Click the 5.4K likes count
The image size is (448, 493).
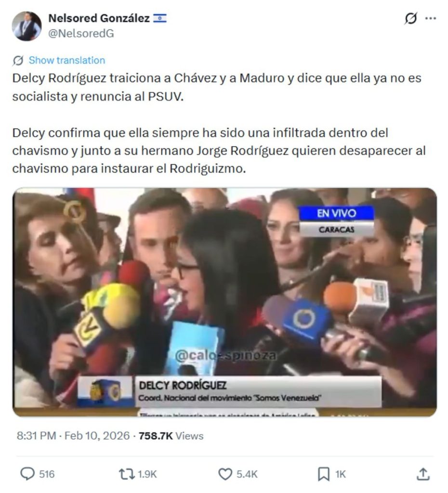(x=247, y=474)
